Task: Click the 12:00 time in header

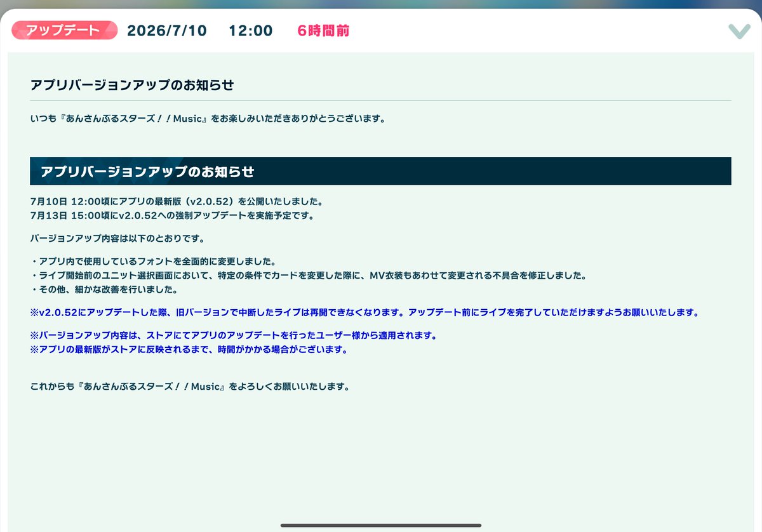Action: pos(251,30)
